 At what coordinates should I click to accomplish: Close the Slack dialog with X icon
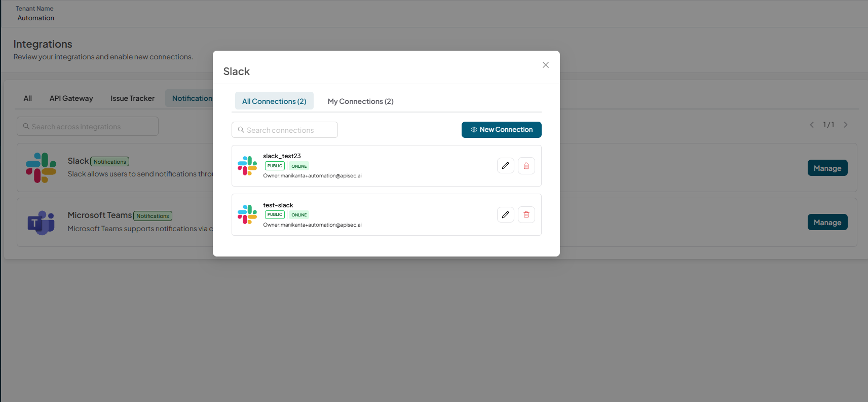pos(546,65)
